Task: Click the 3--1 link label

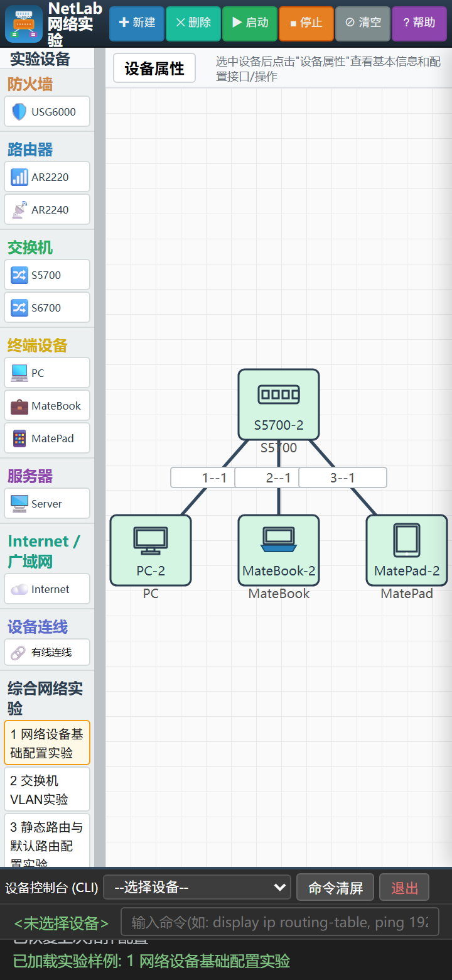Action: (x=343, y=477)
